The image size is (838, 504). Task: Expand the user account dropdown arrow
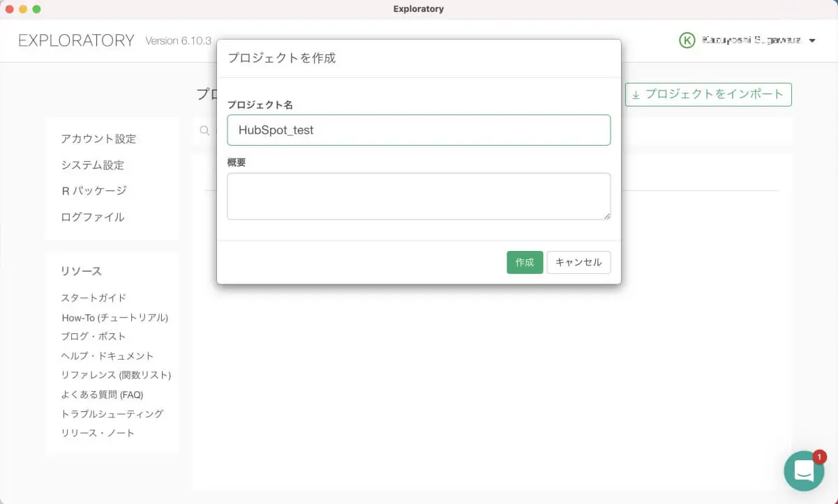point(812,41)
